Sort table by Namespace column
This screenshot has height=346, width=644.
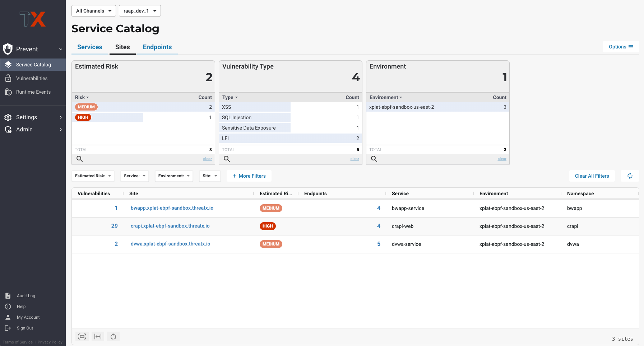coord(580,193)
